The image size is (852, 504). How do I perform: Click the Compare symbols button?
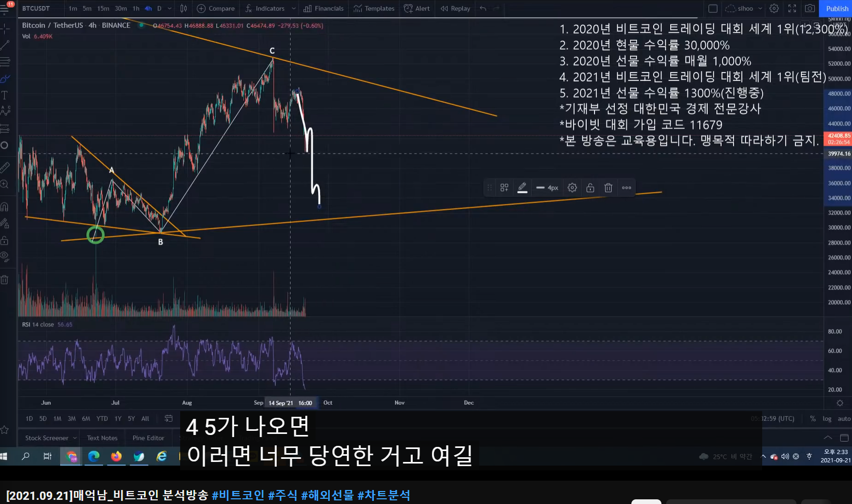216,8
